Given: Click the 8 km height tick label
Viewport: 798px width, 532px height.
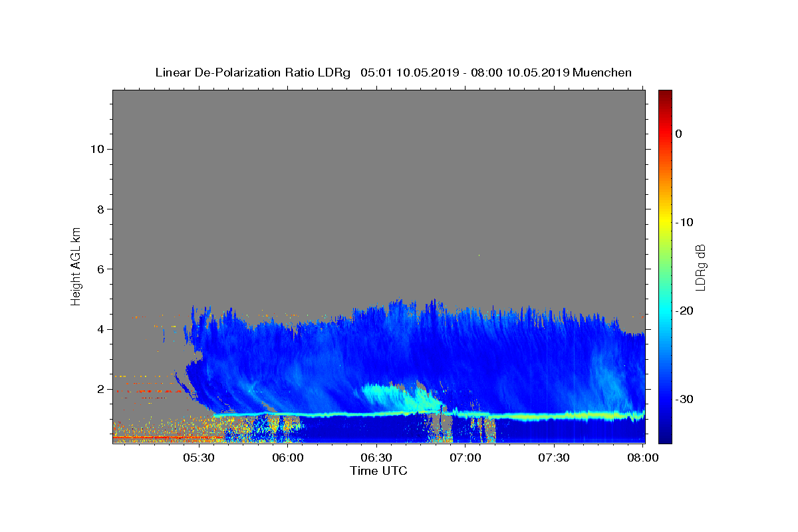Looking at the screenshot, I should (x=102, y=209).
